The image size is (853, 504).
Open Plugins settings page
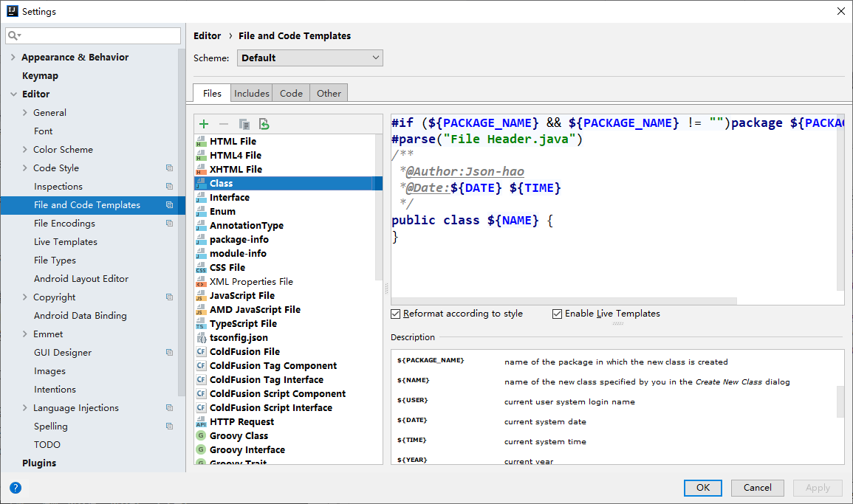point(39,463)
